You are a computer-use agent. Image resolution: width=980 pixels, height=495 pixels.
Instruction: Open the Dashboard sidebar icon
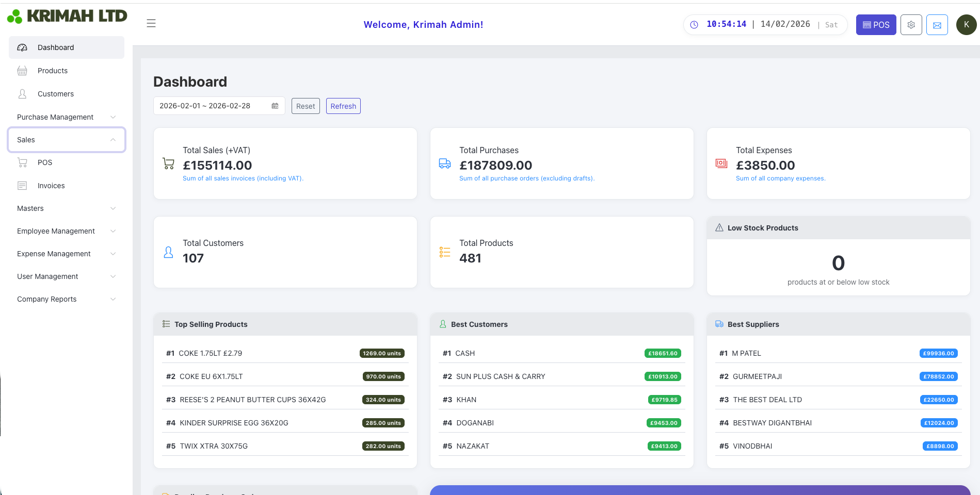coord(22,47)
